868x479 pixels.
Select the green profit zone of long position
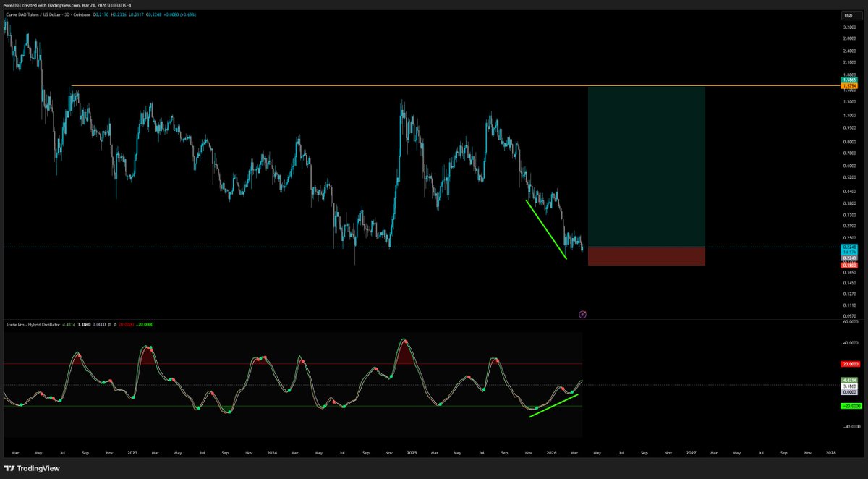(646, 166)
